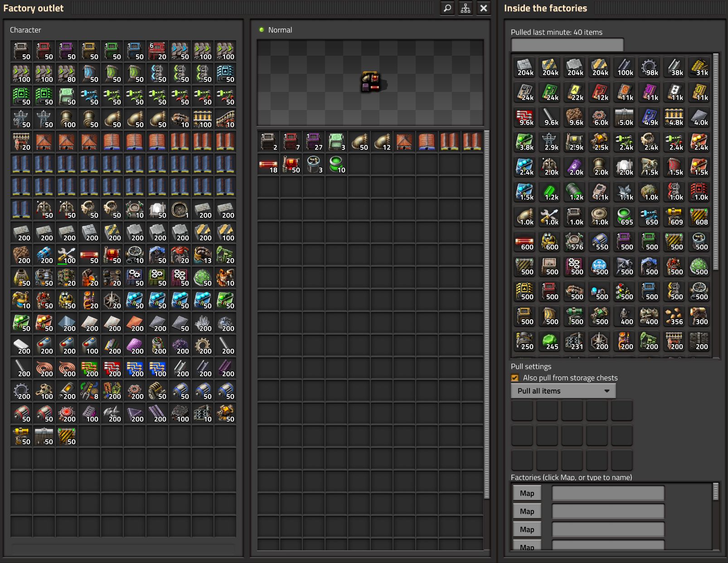728x563 pixels.
Task: Toggle Also pull from storage chests
Action: pos(515,378)
